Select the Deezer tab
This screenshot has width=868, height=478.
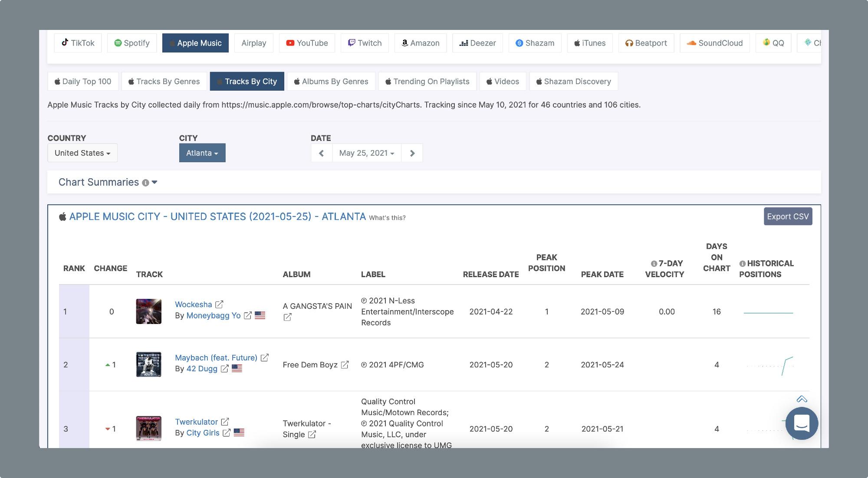click(477, 43)
